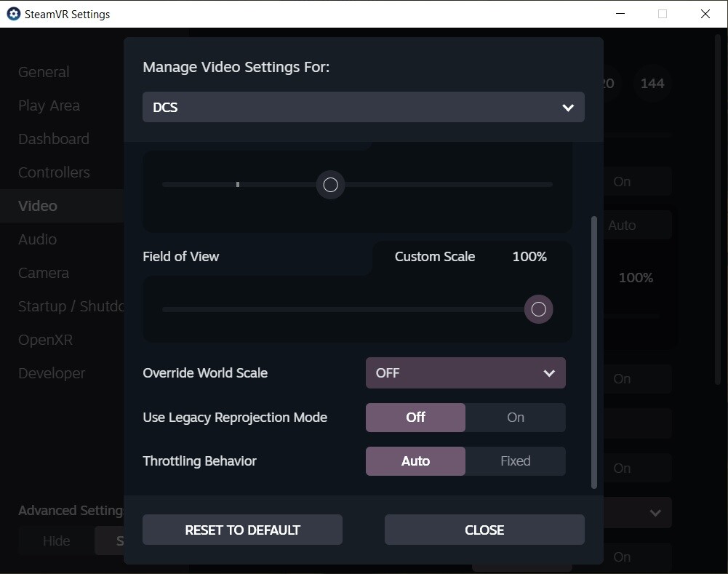Set Legacy Reprojection Mode to Off

[x=415, y=418]
